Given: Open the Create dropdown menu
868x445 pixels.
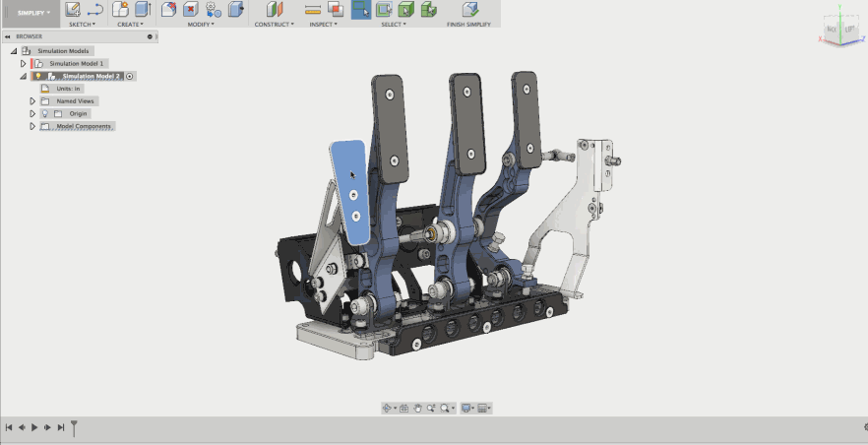Looking at the screenshot, I should (131, 25).
